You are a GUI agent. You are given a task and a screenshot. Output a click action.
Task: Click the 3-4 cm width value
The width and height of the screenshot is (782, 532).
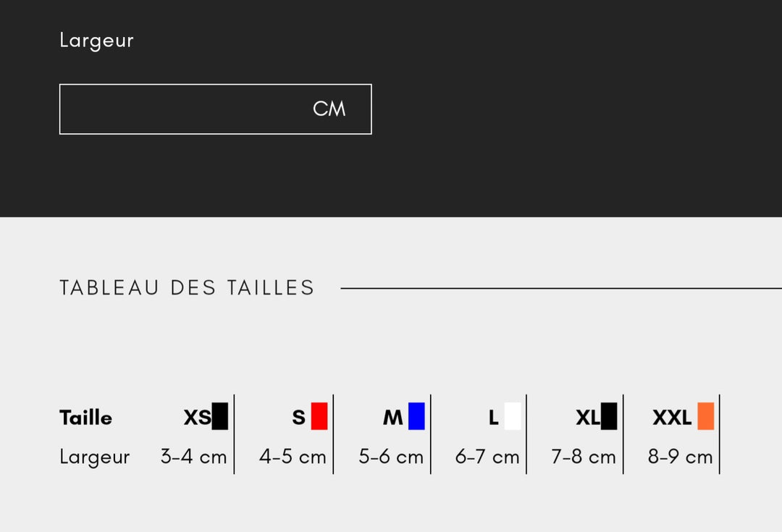[x=193, y=457]
